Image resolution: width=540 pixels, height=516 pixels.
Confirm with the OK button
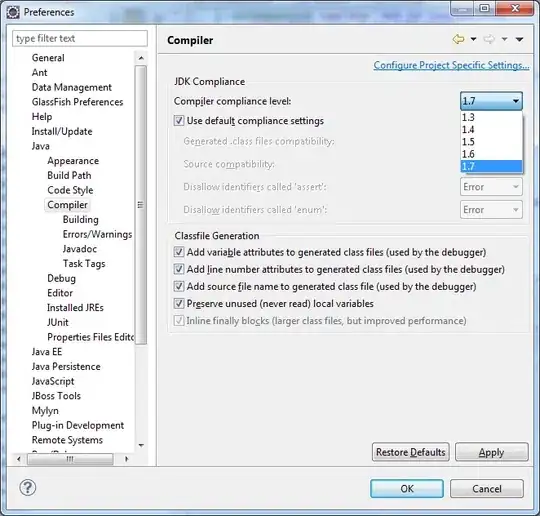[x=407, y=488]
